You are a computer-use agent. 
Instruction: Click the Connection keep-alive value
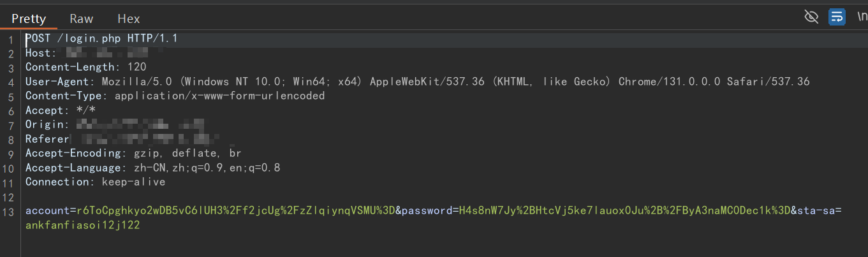[133, 182]
